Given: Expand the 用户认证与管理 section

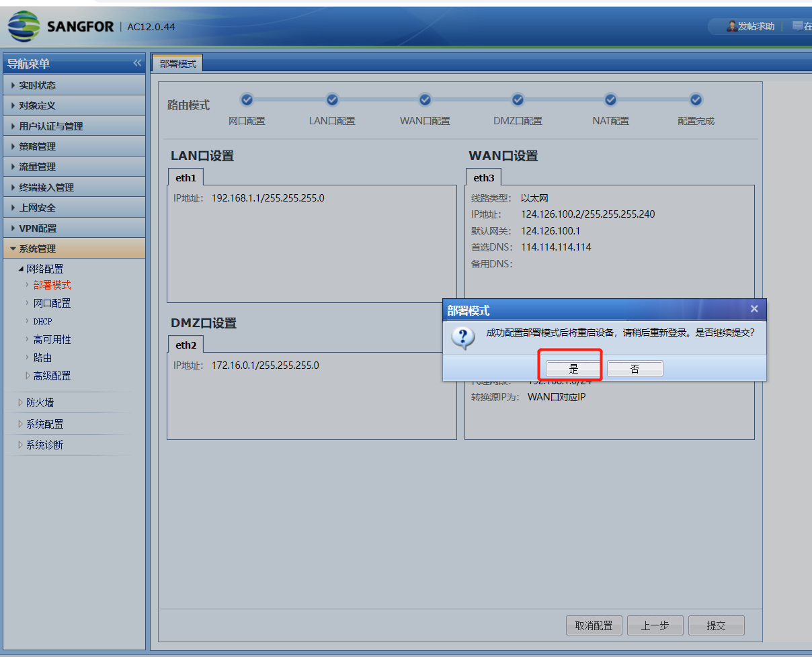Looking at the screenshot, I should (51, 126).
